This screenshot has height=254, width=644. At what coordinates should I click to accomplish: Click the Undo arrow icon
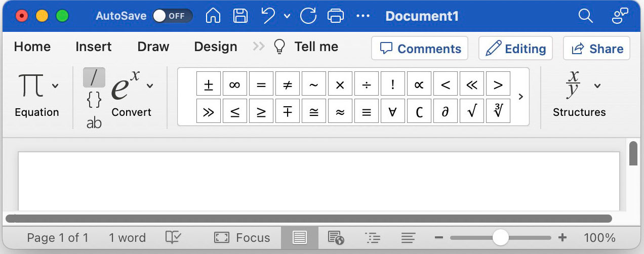[x=268, y=16]
